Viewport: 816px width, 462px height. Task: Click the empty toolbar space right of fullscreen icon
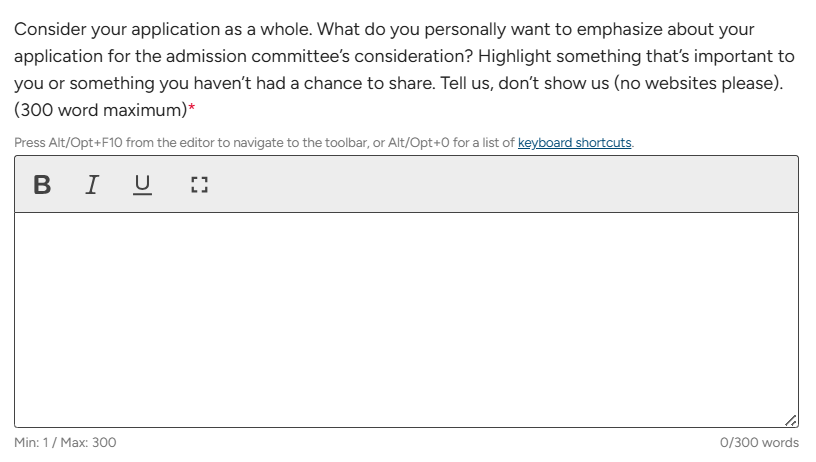tap(500, 185)
